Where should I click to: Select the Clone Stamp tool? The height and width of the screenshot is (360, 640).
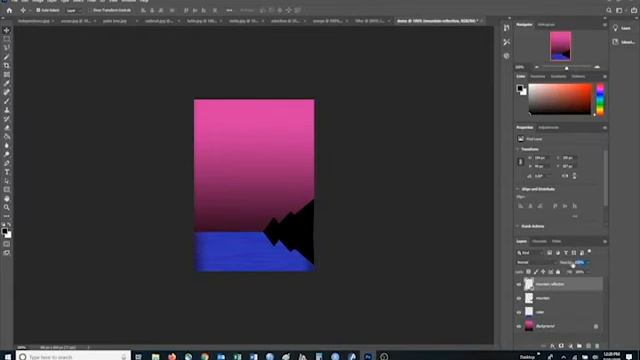(7, 110)
